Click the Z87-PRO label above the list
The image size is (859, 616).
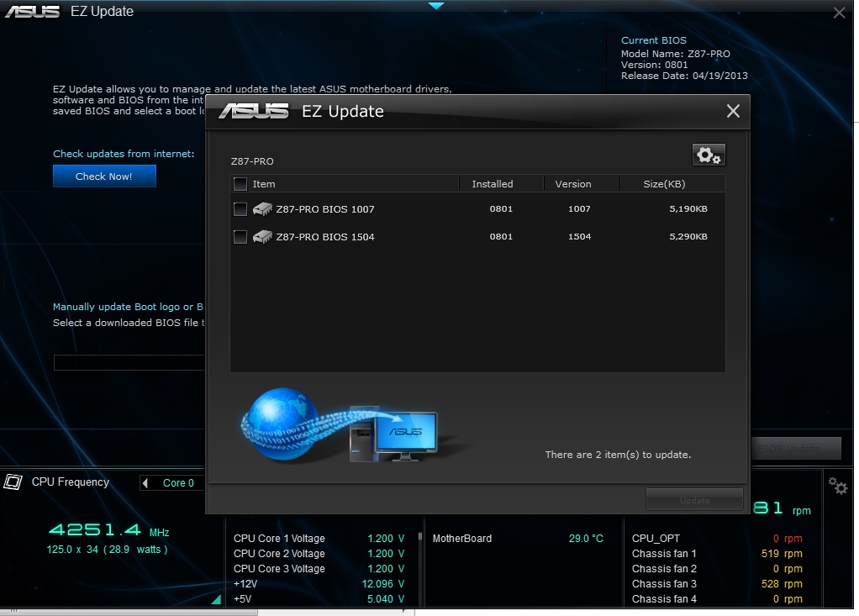tap(252, 161)
